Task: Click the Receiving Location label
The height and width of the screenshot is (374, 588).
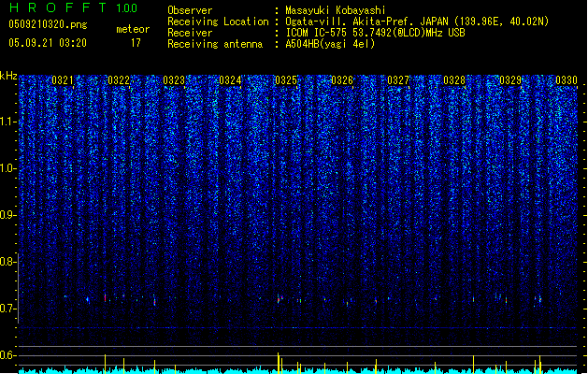Action: [x=218, y=22]
